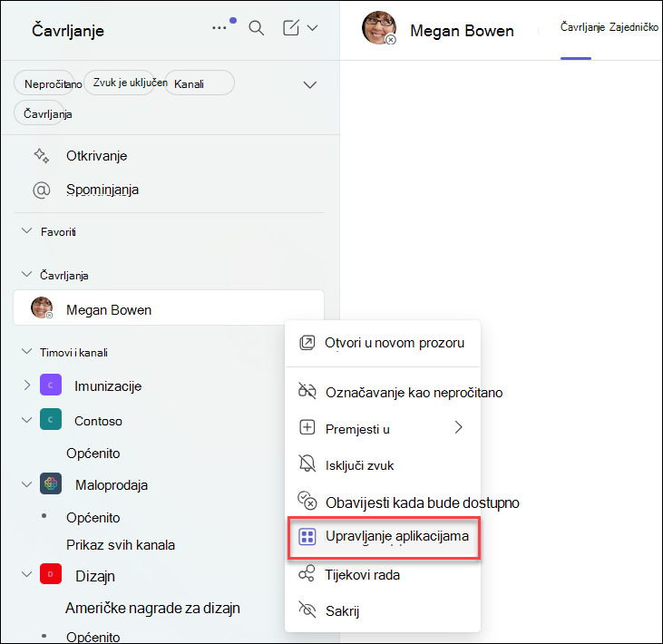This screenshot has height=644, width=663.
Task: Select the Megan Bowen chat in list
Action: point(169,307)
